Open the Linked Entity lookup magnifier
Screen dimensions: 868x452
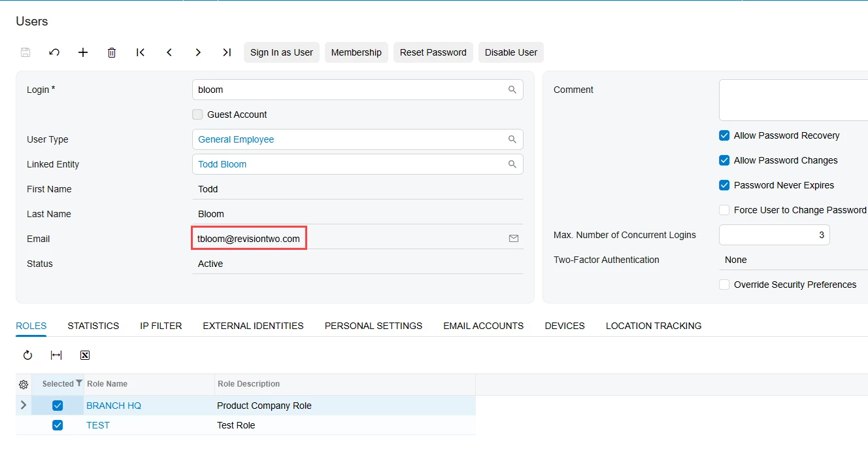pos(512,164)
